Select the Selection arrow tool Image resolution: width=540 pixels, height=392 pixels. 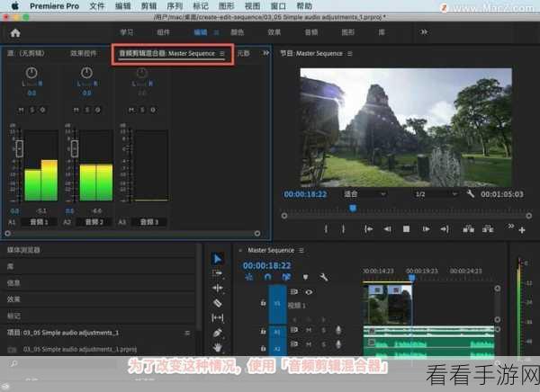[x=217, y=259]
